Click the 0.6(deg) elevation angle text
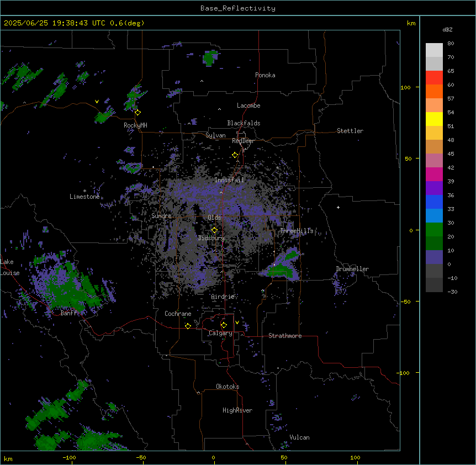 coord(127,23)
